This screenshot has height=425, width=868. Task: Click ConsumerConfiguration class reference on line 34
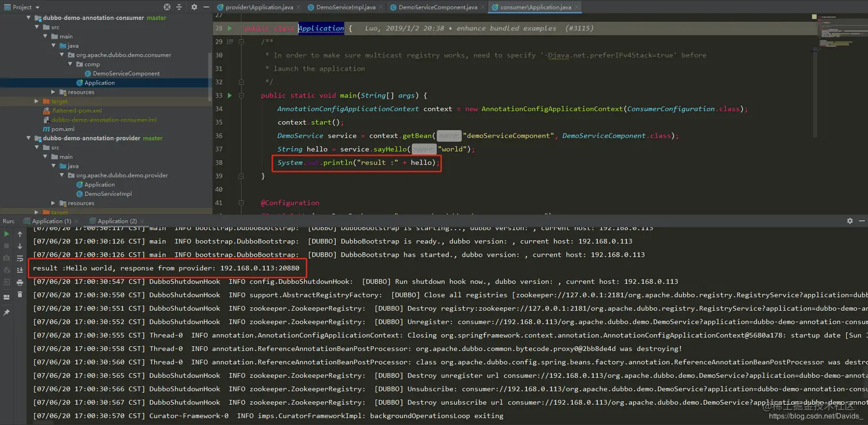coord(671,109)
